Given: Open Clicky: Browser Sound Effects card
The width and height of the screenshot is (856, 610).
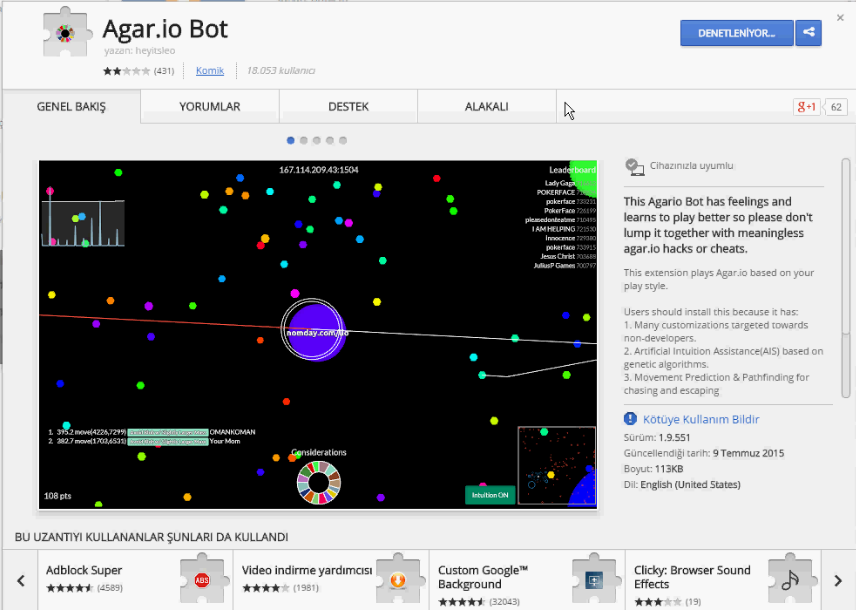Looking at the screenshot, I should click(x=723, y=580).
